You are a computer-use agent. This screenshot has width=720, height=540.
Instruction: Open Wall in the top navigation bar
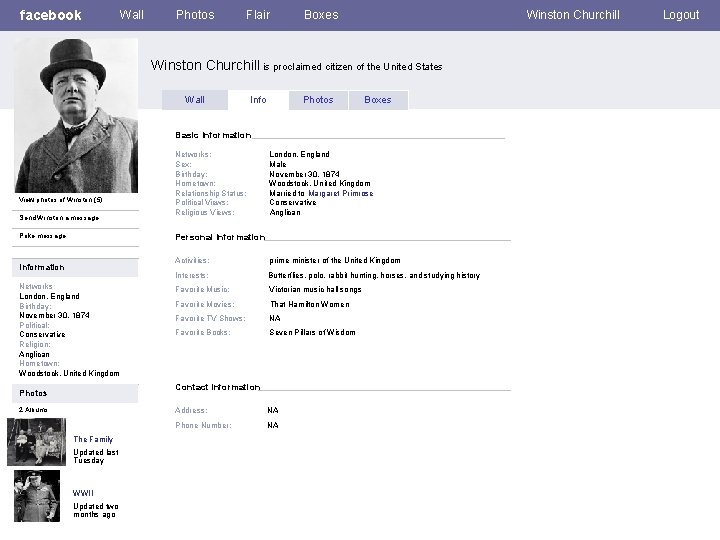coord(131,15)
